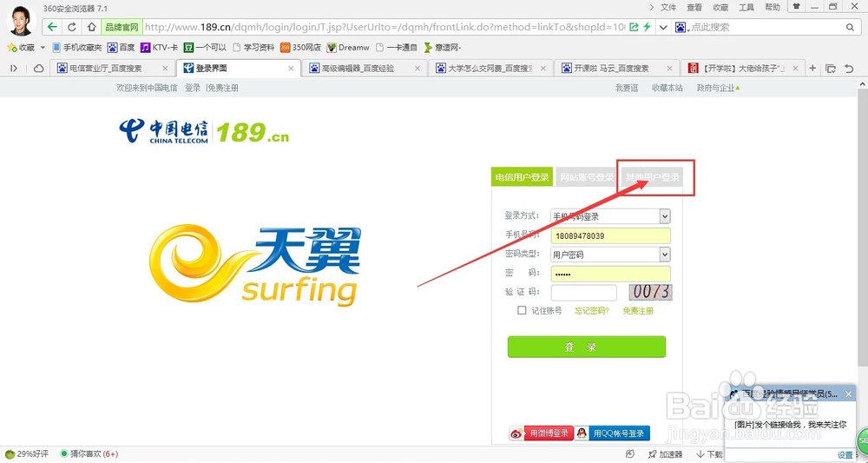Screen dimensions: 868x463
Task: Switch to 开课啦 马云_百度搜索 tab
Action: click(x=616, y=68)
